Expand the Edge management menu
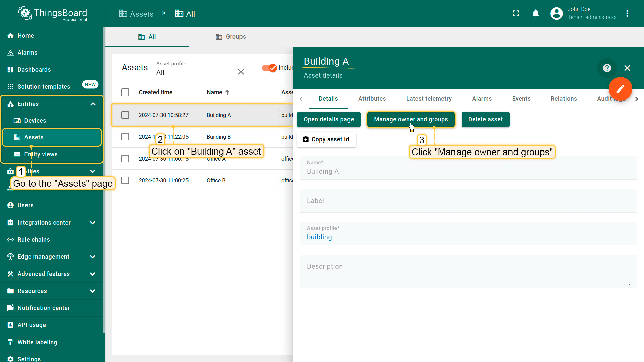 (x=93, y=257)
